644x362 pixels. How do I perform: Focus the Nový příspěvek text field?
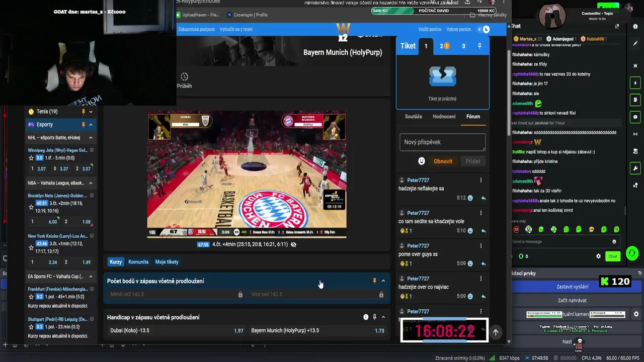point(443,142)
